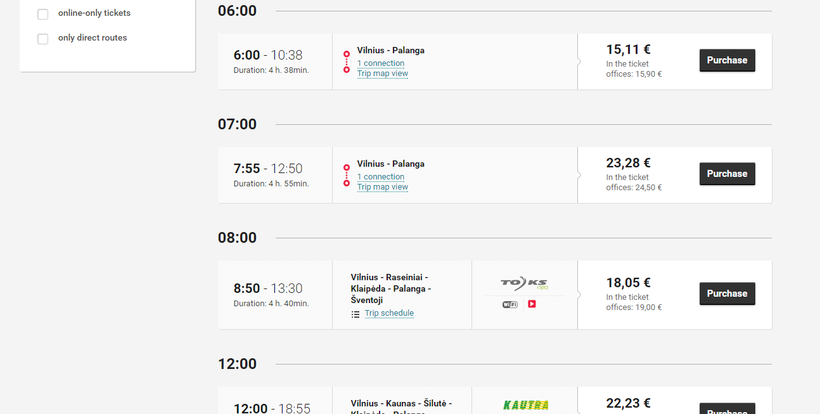Click the TOKS carrier logo
Viewport: 820px width, 414px height.
click(524, 284)
